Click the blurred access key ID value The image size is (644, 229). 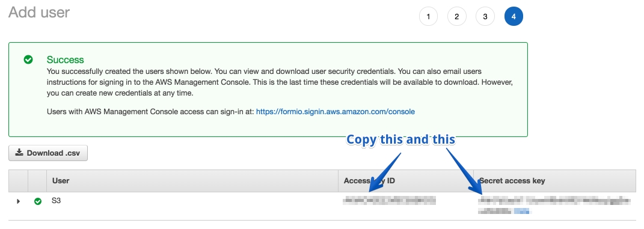390,201
